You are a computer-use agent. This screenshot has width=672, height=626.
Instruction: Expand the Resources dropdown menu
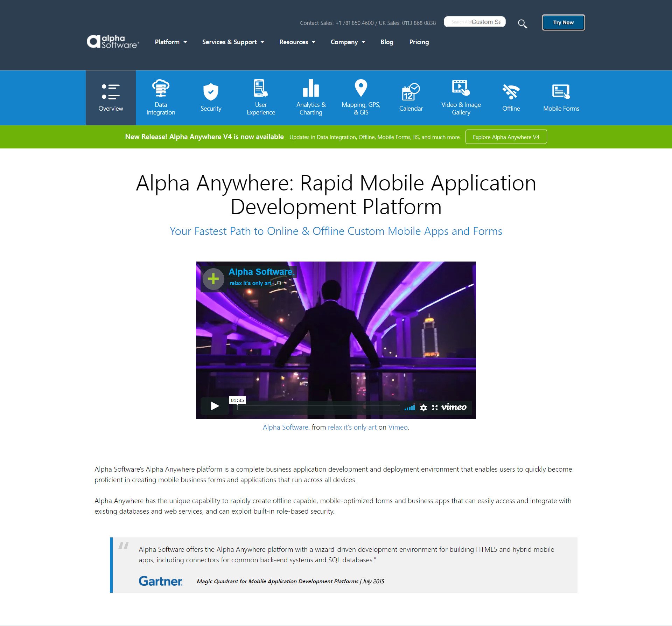[297, 42]
